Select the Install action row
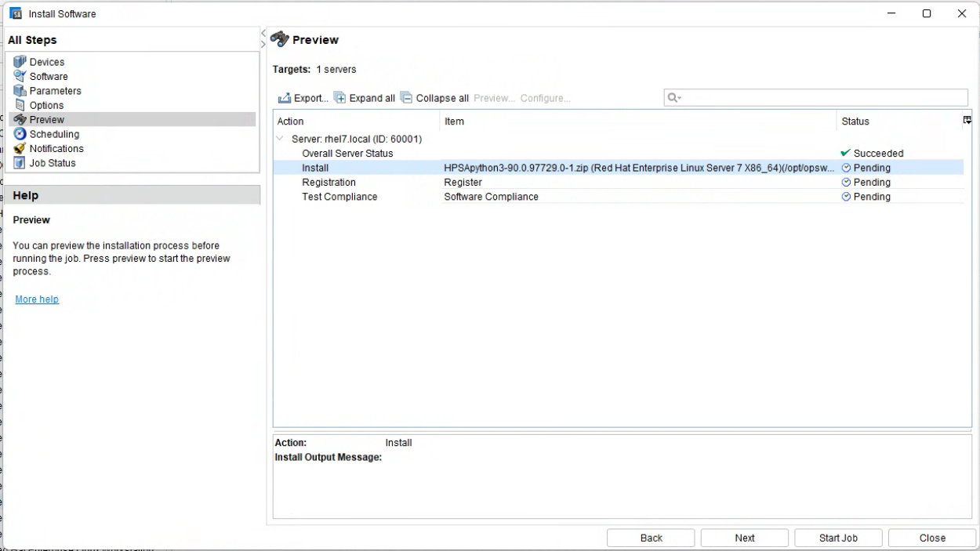980x551 pixels. 619,168
